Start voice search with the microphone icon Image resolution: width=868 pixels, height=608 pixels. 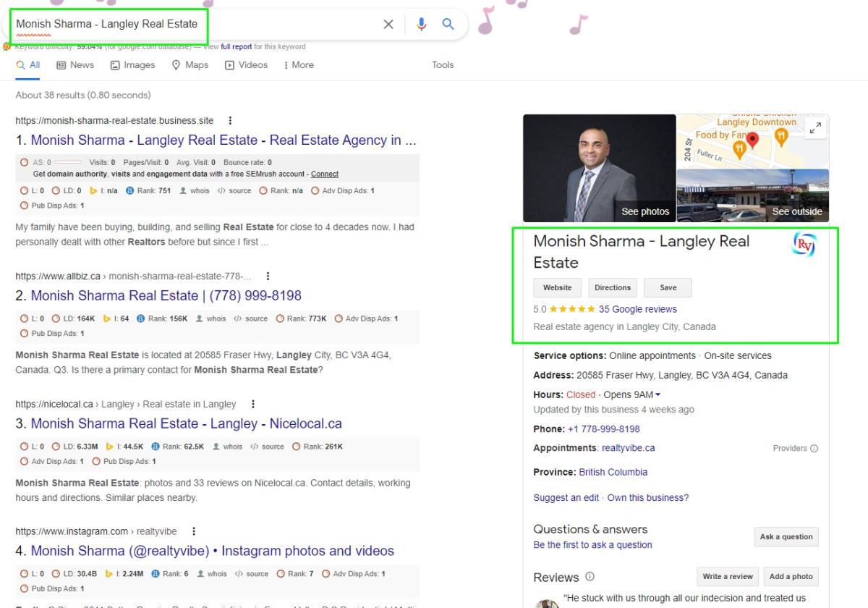[421, 25]
